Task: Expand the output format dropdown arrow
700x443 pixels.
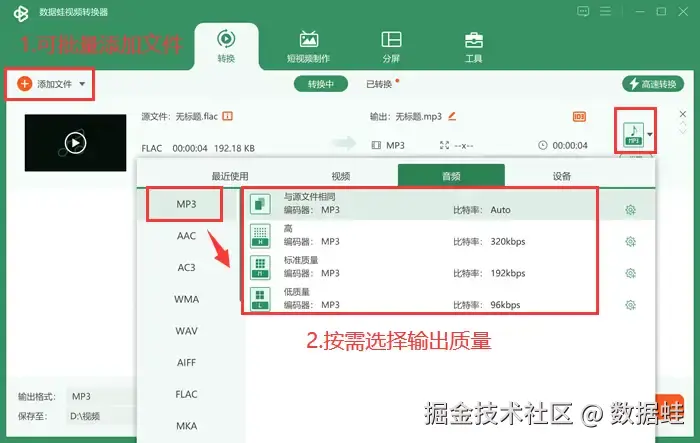Action: pos(650,134)
